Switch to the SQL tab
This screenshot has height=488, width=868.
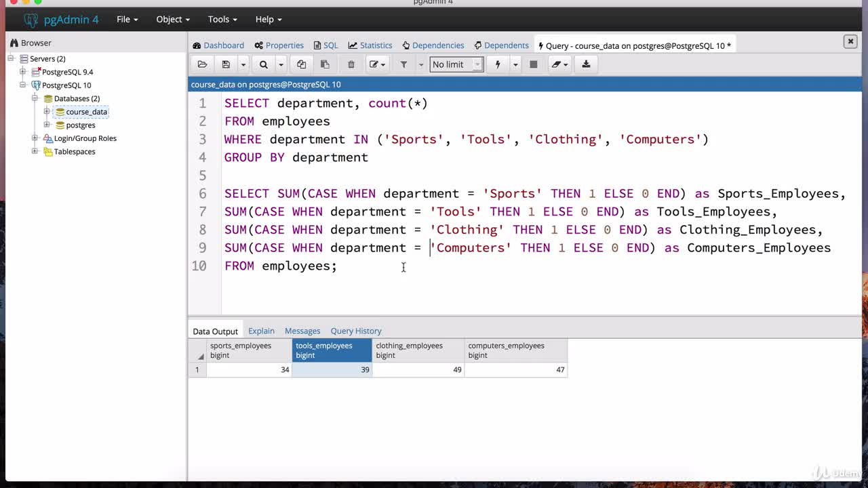point(325,45)
